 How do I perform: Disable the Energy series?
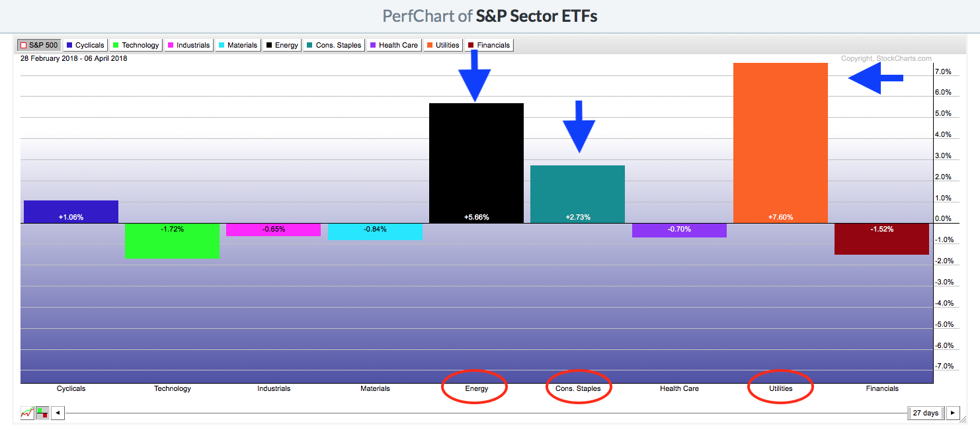coord(282,45)
